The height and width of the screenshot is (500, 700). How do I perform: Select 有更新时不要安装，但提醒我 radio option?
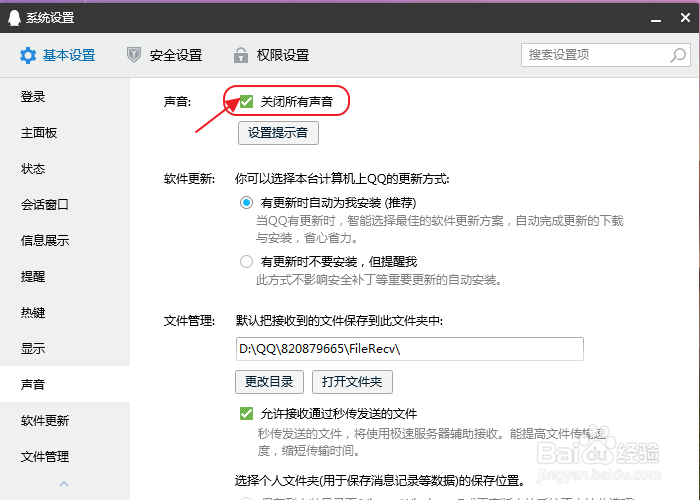tap(246, 262)
